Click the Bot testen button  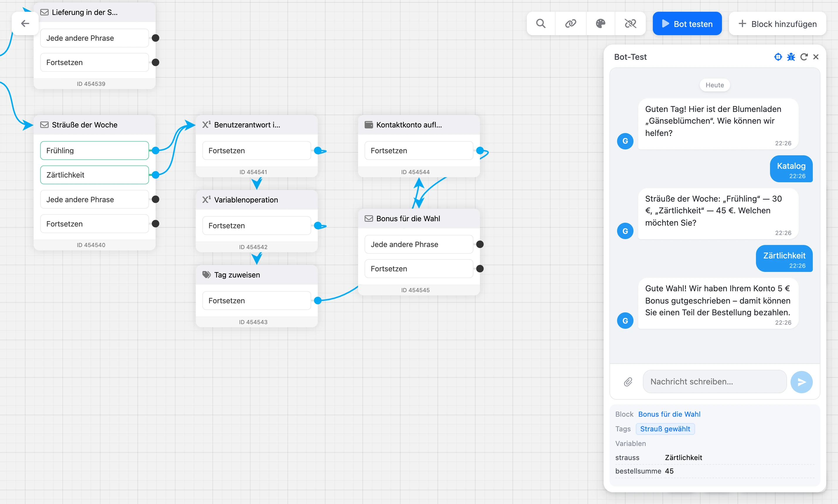(x=687, y=23)
